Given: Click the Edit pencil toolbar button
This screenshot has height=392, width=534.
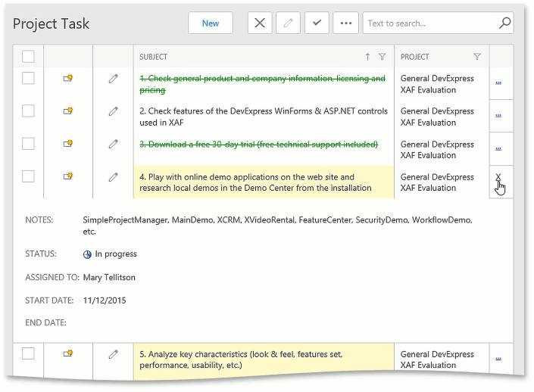Looking at the screenshot, I should [x=288, y=23].
